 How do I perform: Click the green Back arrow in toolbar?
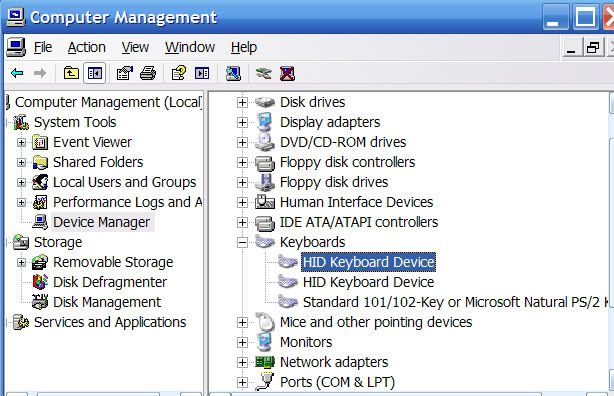(17, 73)
